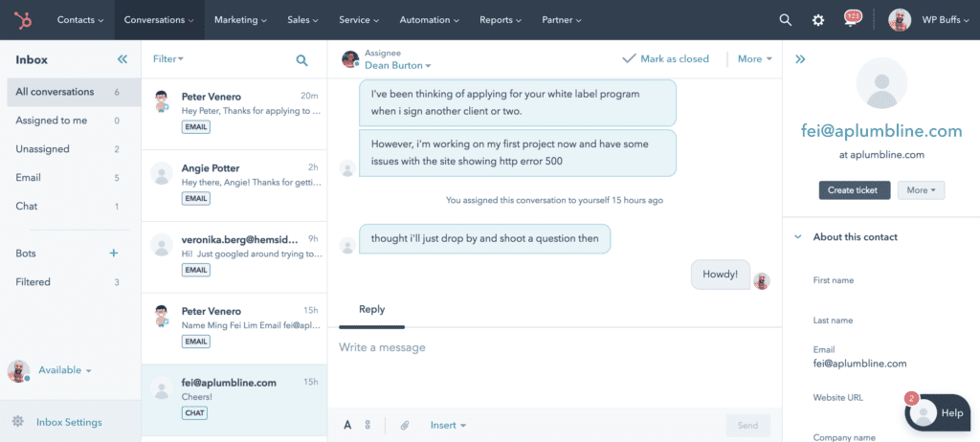Click the attachment paperclip icon
980x442 pixels.
[405, 425]
